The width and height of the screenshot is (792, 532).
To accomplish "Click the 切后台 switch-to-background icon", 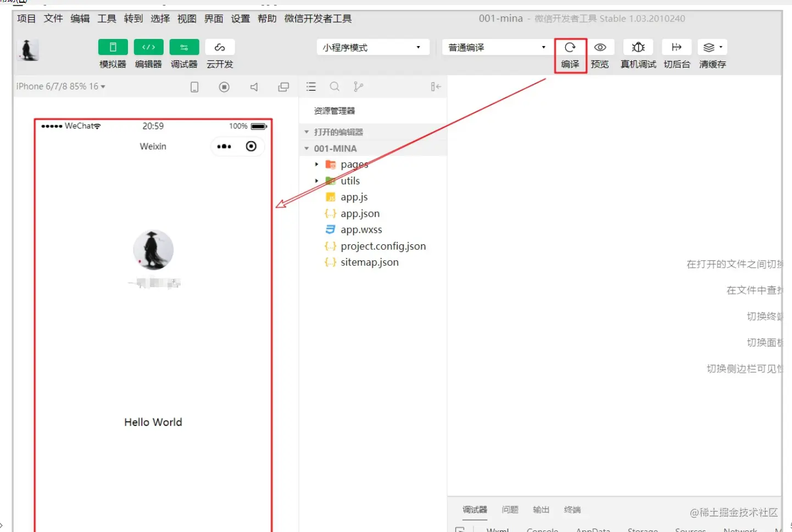I will tap(677, 47).
